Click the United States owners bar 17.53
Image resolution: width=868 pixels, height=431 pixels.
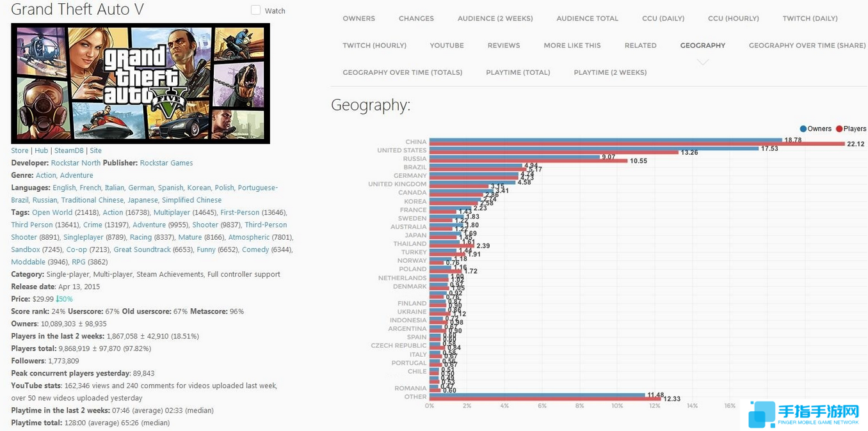594,148
